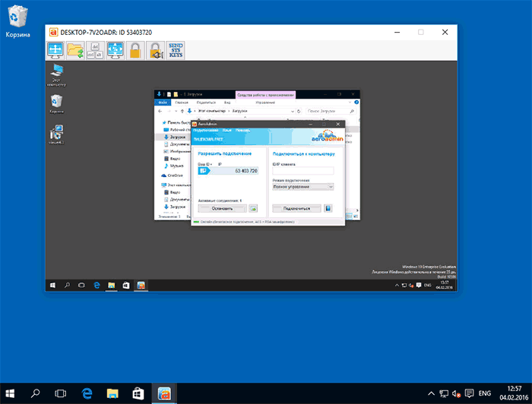Refresh the Explorer folder view
Screen dimensions: 532x404
(299, 111)
